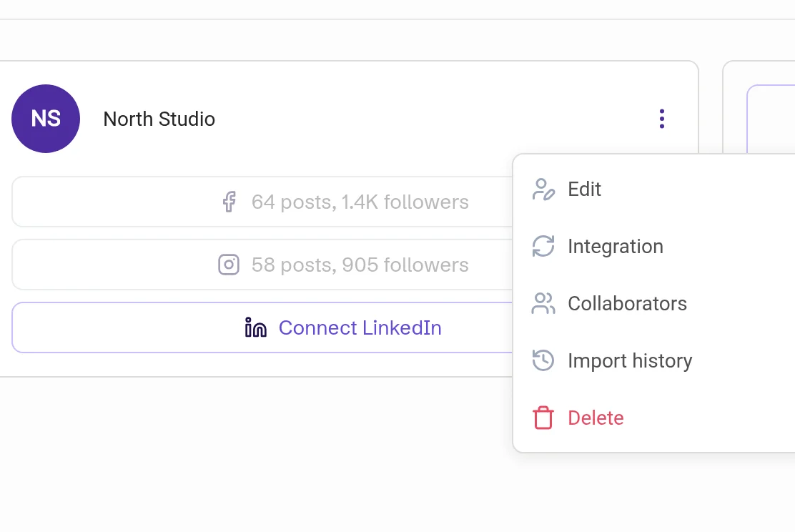795x532 pixels.
Task: Click the Import history clock icon
Action: coord(543,360)
